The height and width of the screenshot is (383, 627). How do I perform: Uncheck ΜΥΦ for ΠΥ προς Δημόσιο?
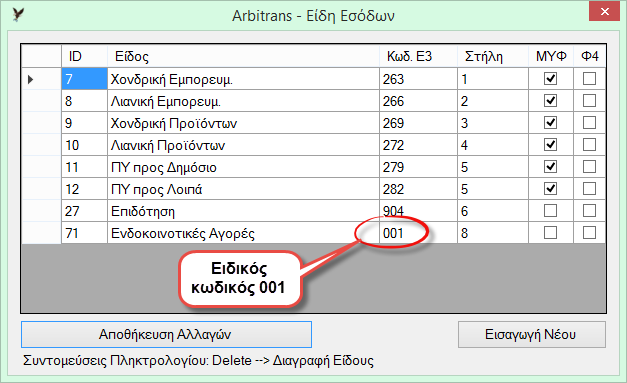click(x=550, y=167)
